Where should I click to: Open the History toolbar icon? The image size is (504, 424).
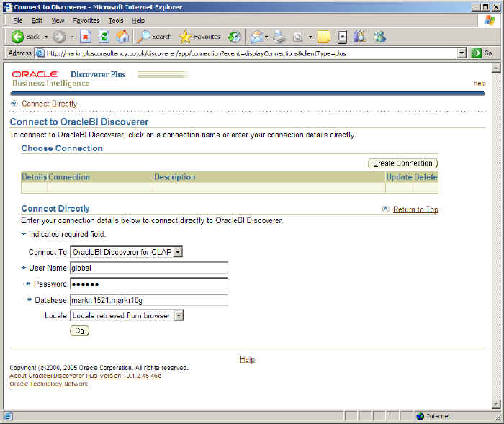tap(235, 37)
